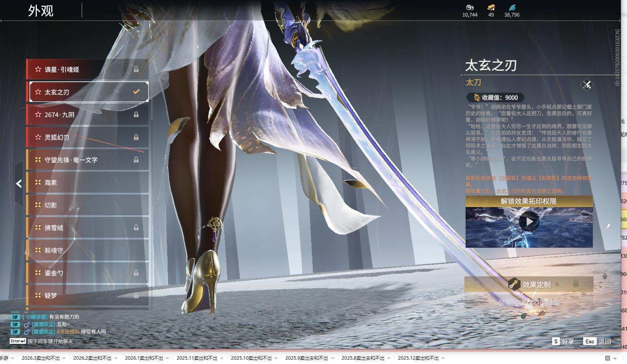Open the dropdown arrow on 2025.12卖出和不出 tab

pyautogui.click(x=443, y=358)
